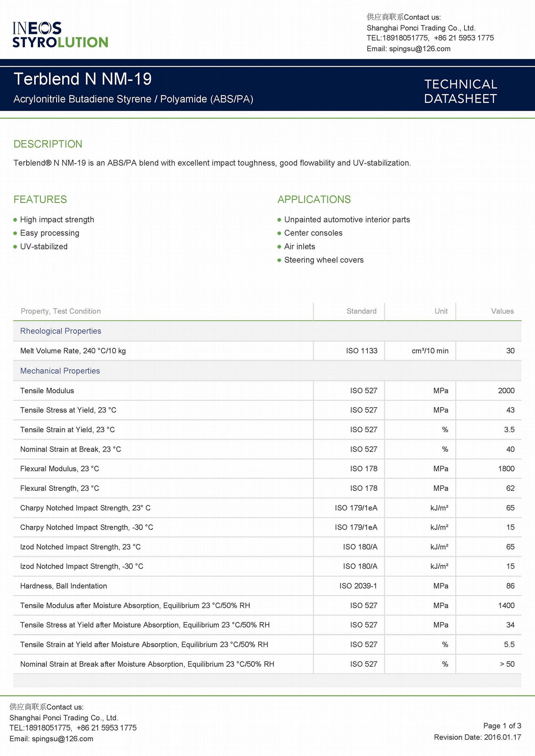The height and width of the screenshot is (756, 535).
Task: Click the FEATURES section heading
Action: 40,199
